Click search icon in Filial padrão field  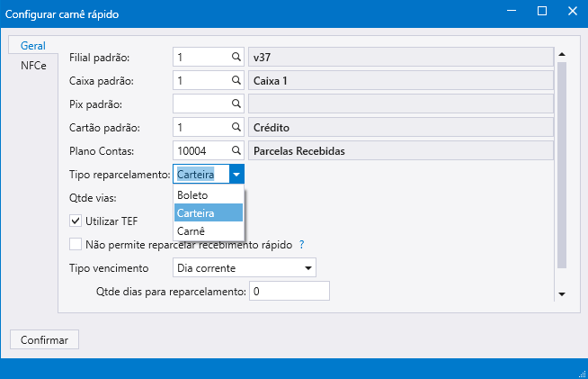236,57
